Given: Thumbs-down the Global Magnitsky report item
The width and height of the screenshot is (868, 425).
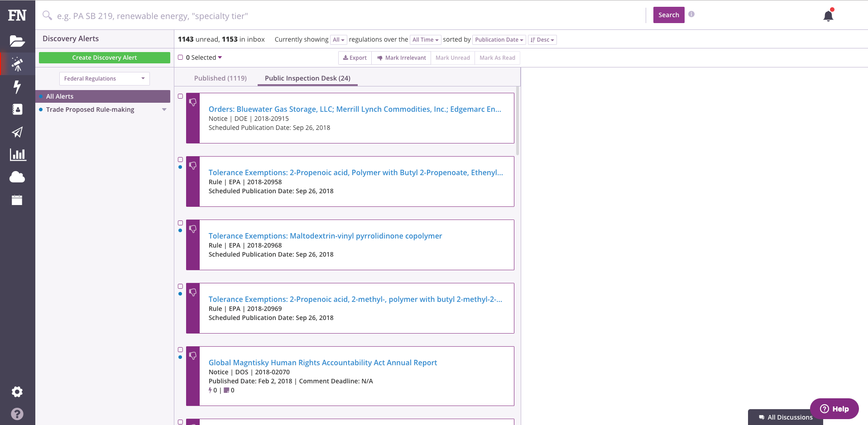Looking at the screenshot, I should (x=193, y=356).
